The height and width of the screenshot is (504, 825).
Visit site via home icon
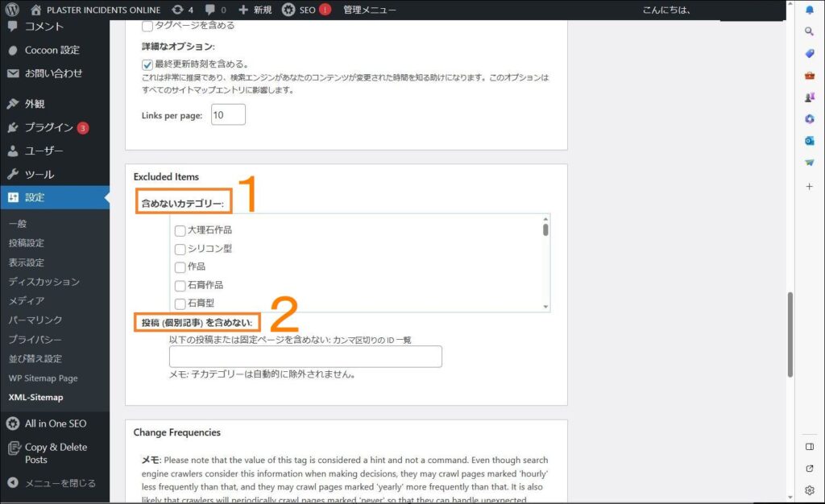tap(35, 10)
